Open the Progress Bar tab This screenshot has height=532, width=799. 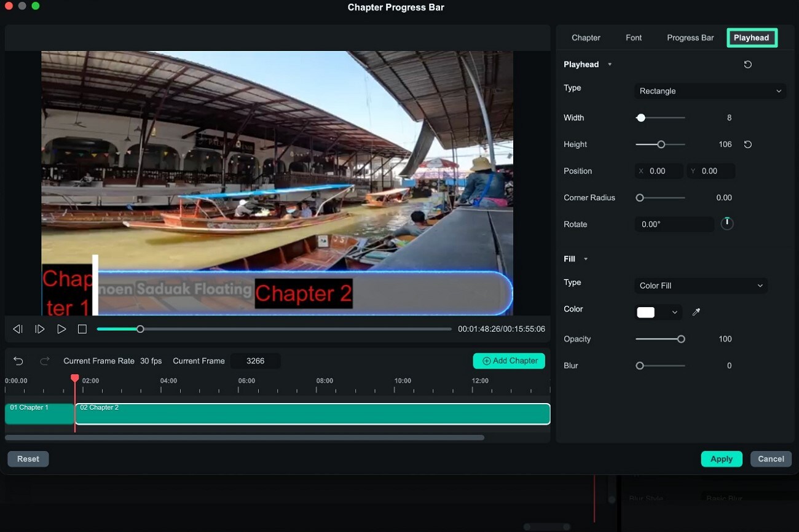pos(690,37)
